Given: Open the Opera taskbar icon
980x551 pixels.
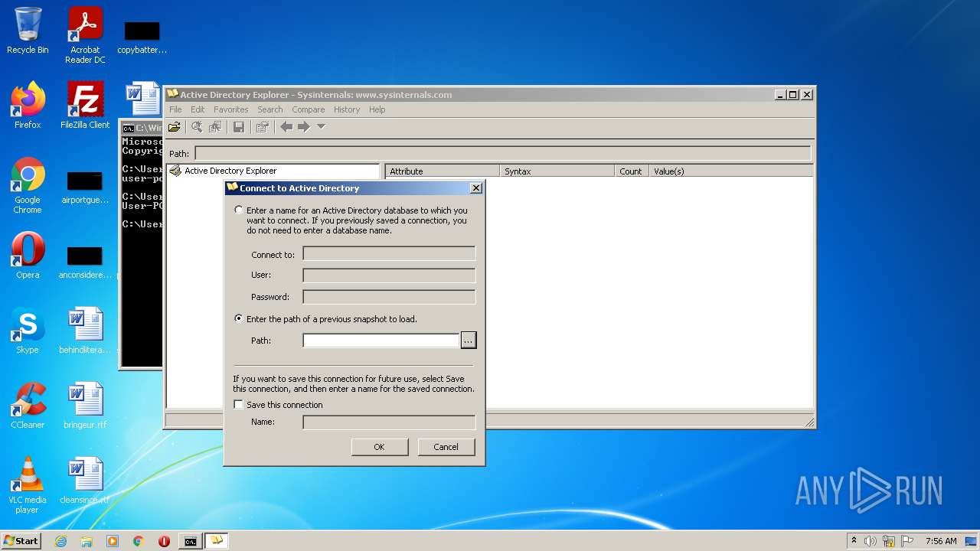Looking at the screenshot, I should point(164,541).
